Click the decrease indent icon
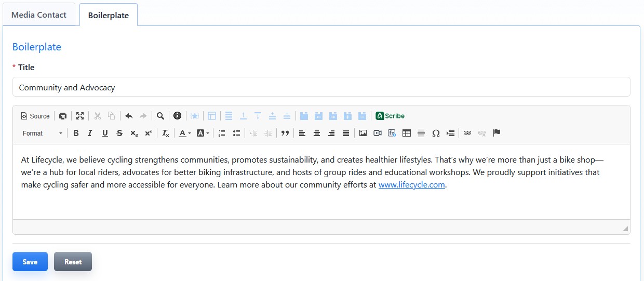This screenshot has width=644, height=281. 253,133
